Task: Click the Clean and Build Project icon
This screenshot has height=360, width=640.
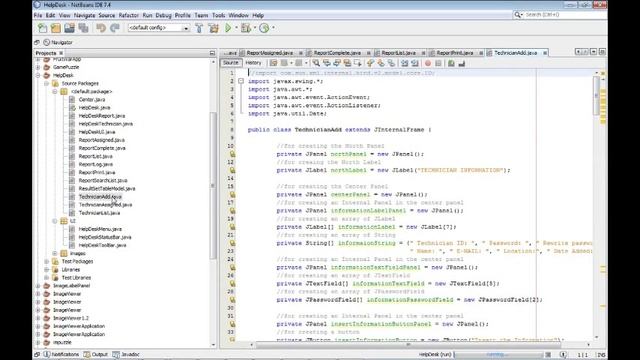Action: (213, 28)
